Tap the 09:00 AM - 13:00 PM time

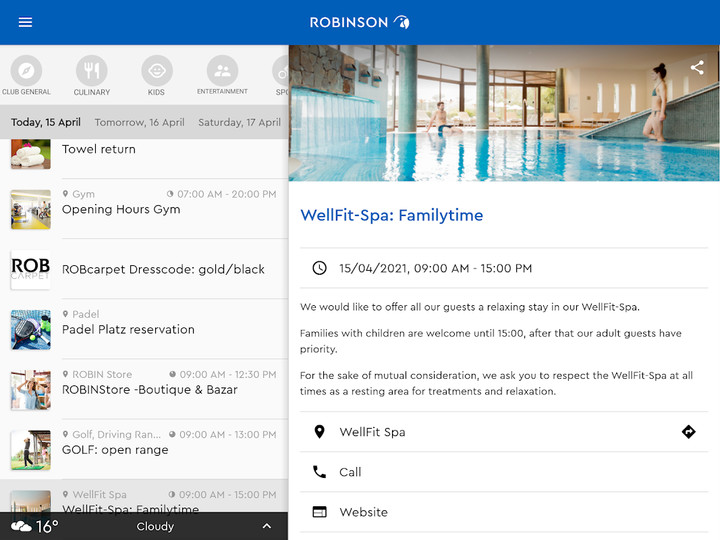pyautogui.click(x=228, y=434)
